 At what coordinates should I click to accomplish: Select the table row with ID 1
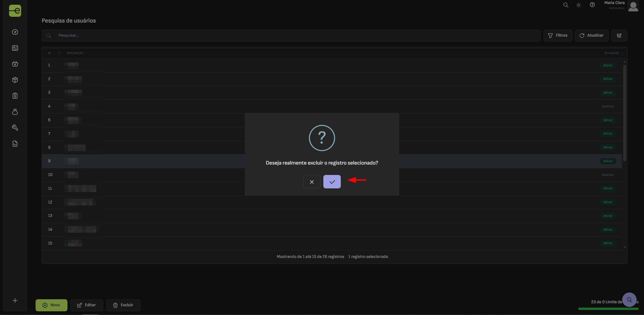[332, 65]
